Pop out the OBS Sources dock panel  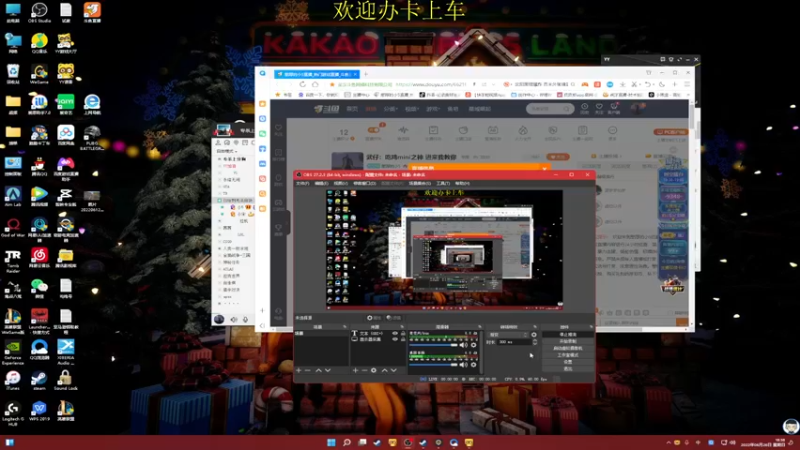[x=402, y=327]
